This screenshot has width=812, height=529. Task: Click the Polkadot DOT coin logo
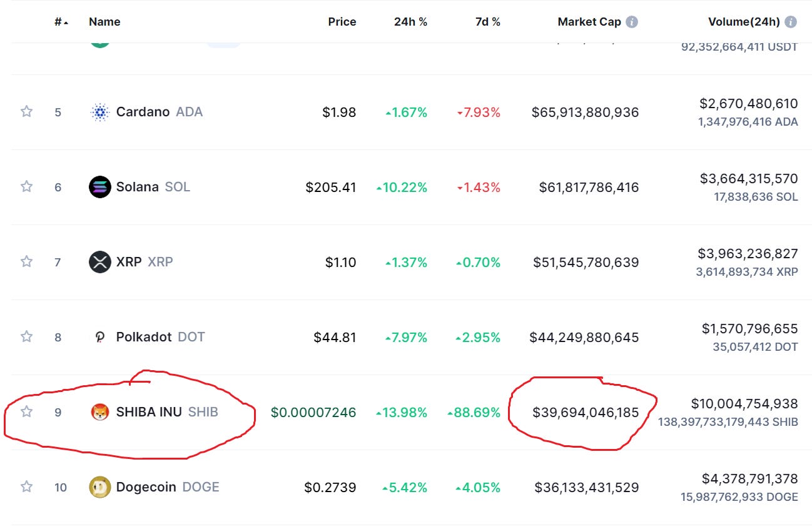click(99, 337)
